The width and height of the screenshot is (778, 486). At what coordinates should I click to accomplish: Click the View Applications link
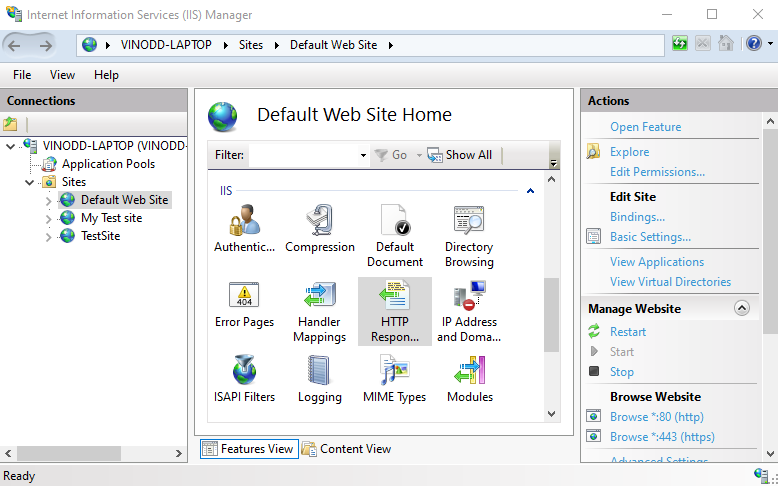[x=657, y=262]
